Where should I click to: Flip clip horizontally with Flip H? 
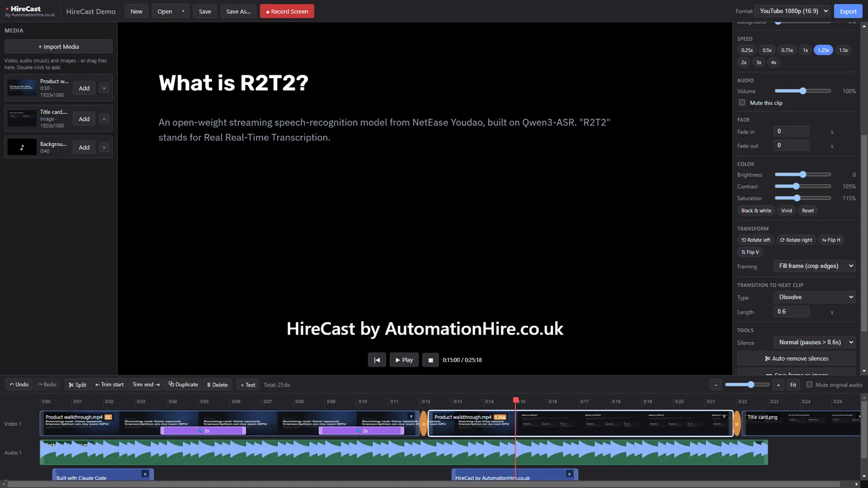831,240
